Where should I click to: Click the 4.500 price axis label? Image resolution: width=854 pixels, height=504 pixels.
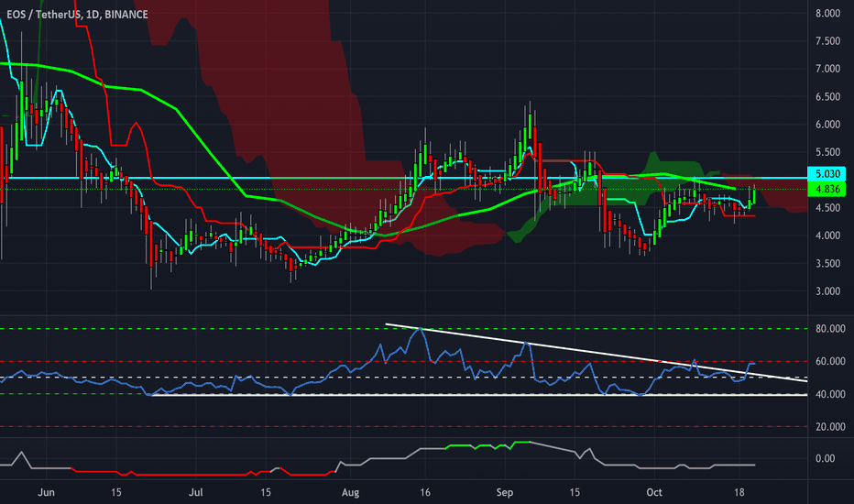tap(827, 208)
